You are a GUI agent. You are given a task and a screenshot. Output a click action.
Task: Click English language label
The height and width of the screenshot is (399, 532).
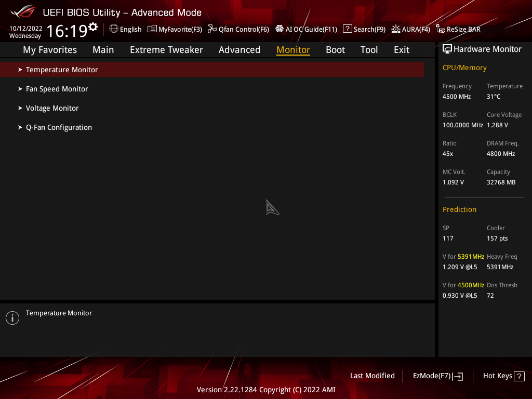tap(130, 30)
